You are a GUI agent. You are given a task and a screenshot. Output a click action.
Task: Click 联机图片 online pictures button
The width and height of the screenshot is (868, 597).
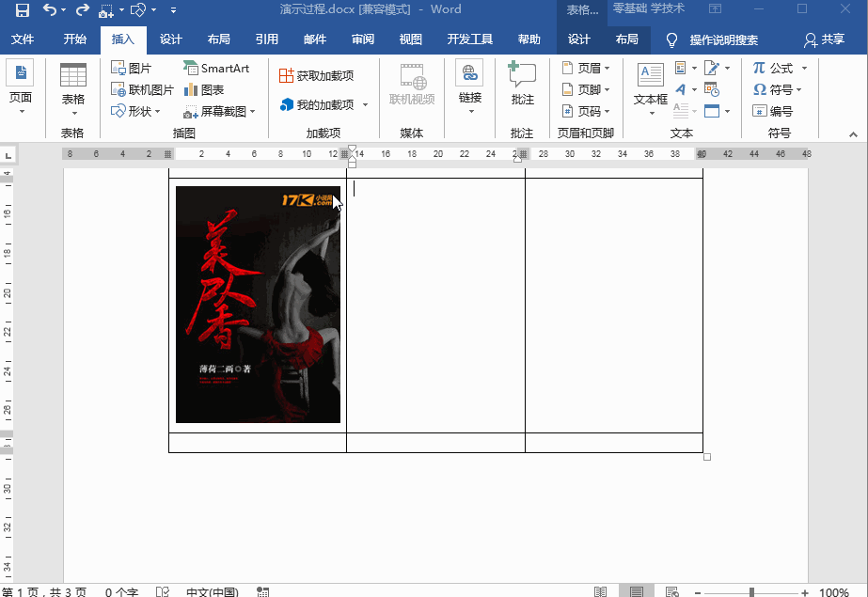pyautogui.click(x=142, y=89)
